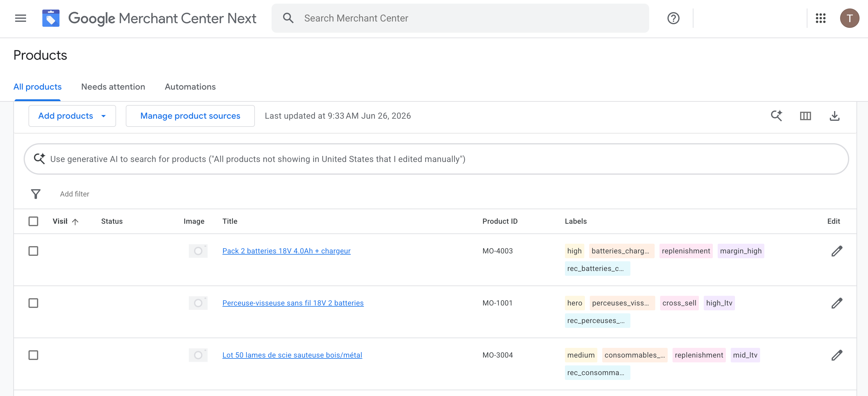
Task: Open the hamburger main menu
Action: tap(21, 18)
